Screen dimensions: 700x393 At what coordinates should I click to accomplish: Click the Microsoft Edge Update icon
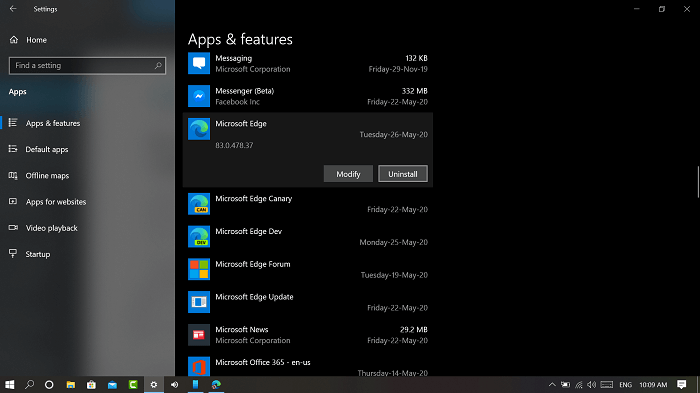click(x=199, y=302)
